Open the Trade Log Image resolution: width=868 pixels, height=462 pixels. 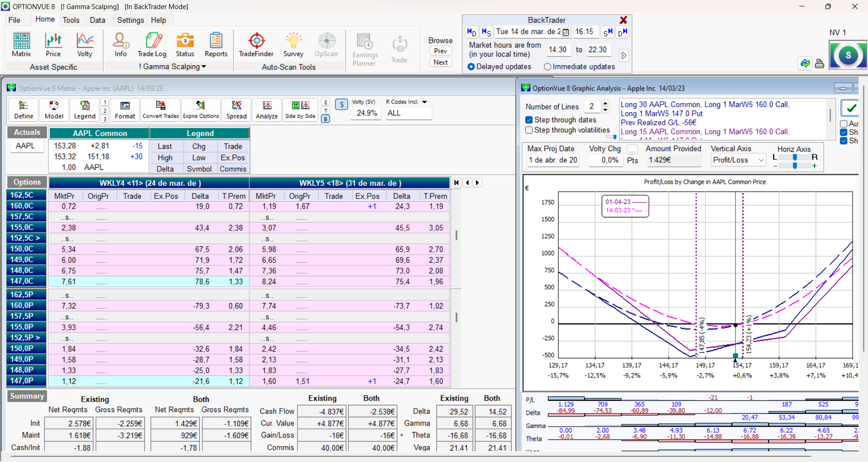tap(152, 45)
